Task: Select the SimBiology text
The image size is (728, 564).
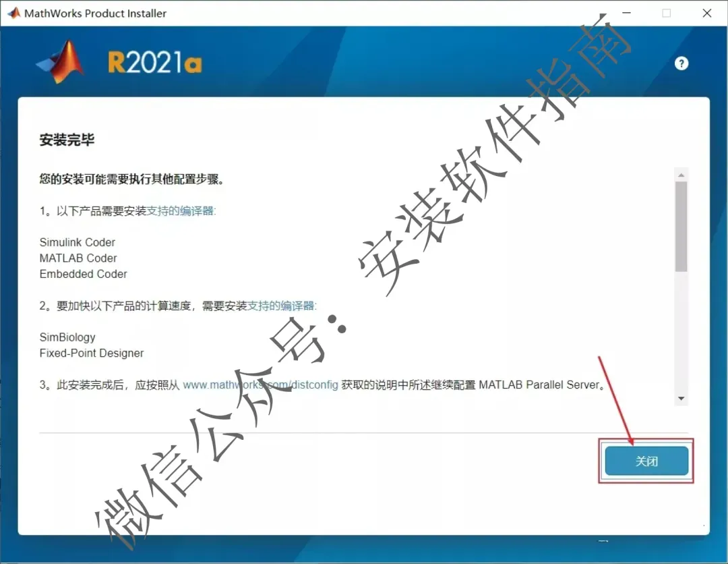Action: pos(67,337)
